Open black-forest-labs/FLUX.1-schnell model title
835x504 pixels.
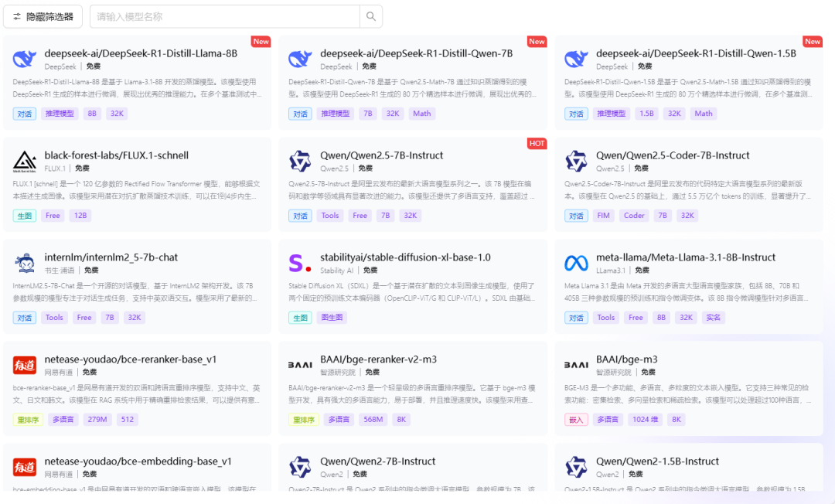pyautogui.click(x=117, y=155)
